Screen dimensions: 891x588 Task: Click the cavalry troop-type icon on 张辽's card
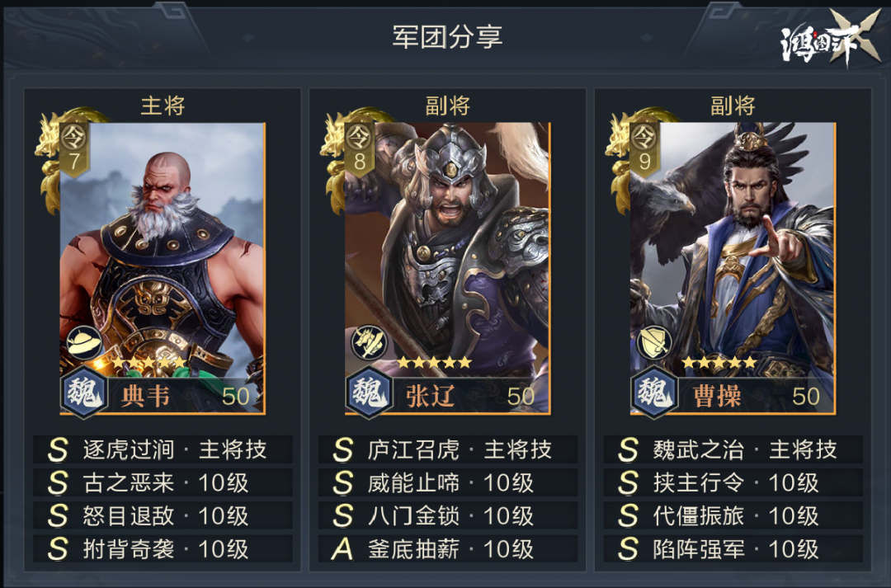pyautogui.click(x=370, y=342)
